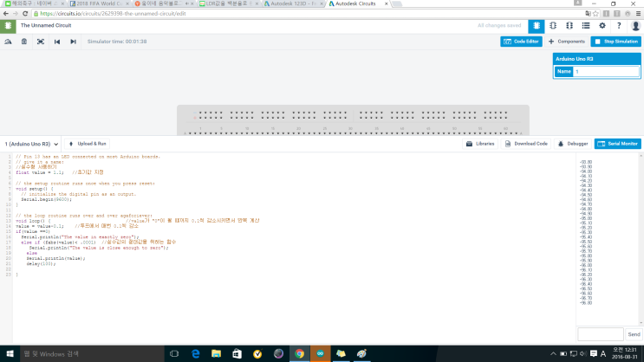Switch to PCB view icon
This screenshot has height=362, width=644.
tap(569, 26)
